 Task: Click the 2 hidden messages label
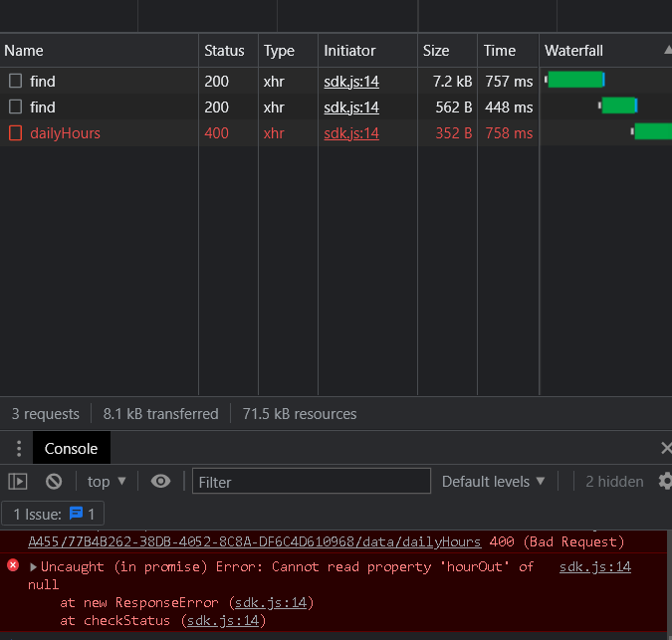point(614,482)
